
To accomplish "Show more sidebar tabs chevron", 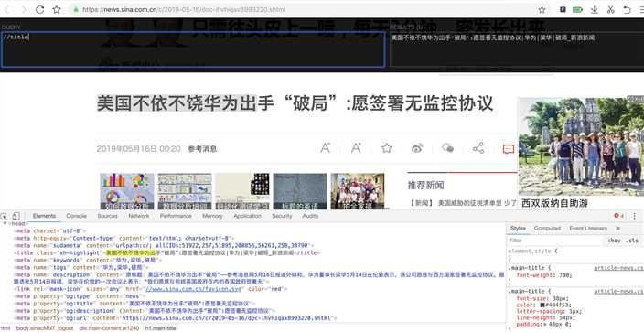I will [x=617, y=229].
